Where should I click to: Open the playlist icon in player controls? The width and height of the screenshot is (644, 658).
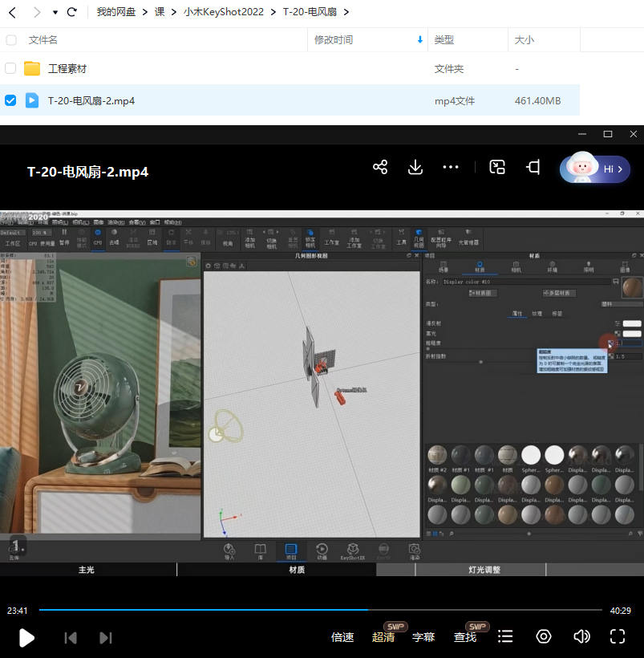click(x=505, y=636)
